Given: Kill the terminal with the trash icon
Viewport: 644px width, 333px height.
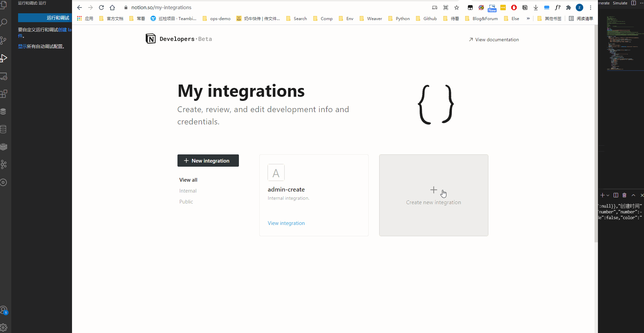Looking at the screenshot, I should click(625, 195).
